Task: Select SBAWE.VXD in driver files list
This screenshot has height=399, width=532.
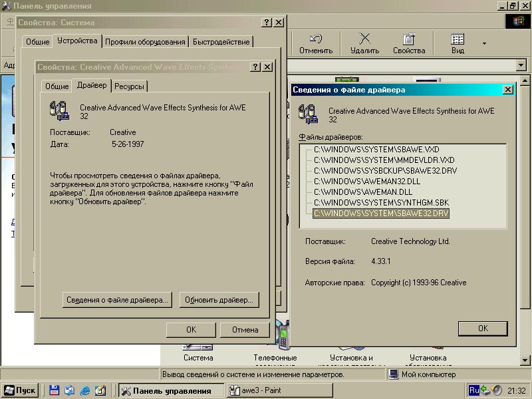Action: (x=376, y=149)
